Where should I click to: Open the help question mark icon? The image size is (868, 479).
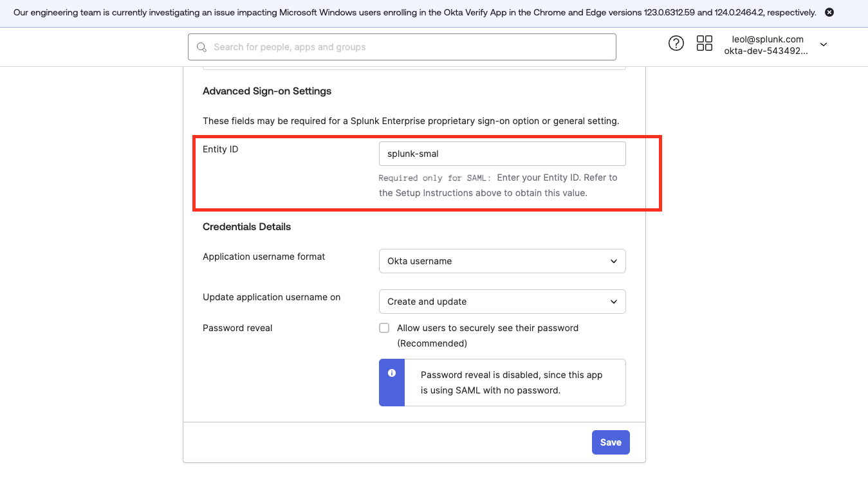pos(676,42)
